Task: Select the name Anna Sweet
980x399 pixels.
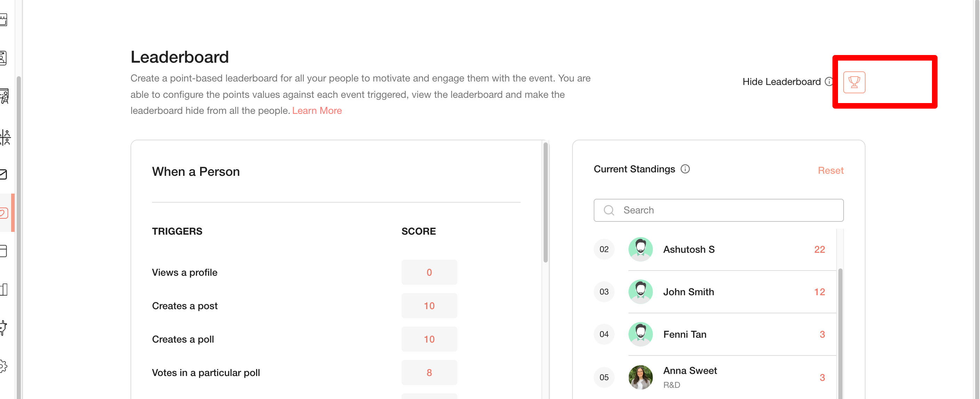Action: (690, 370)
